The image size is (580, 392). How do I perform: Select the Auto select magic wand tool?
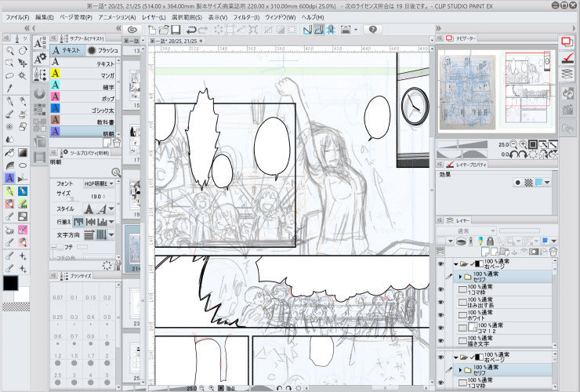coord(23,75)
